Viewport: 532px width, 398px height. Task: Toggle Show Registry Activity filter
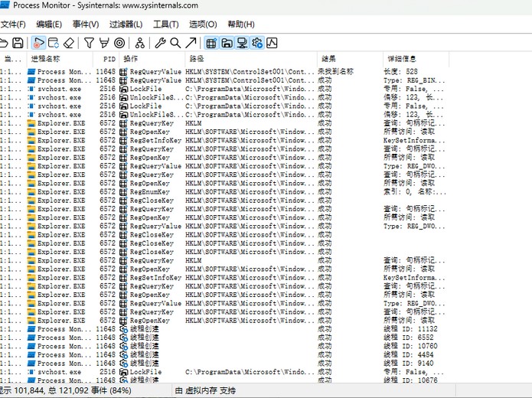click(211, 43)
